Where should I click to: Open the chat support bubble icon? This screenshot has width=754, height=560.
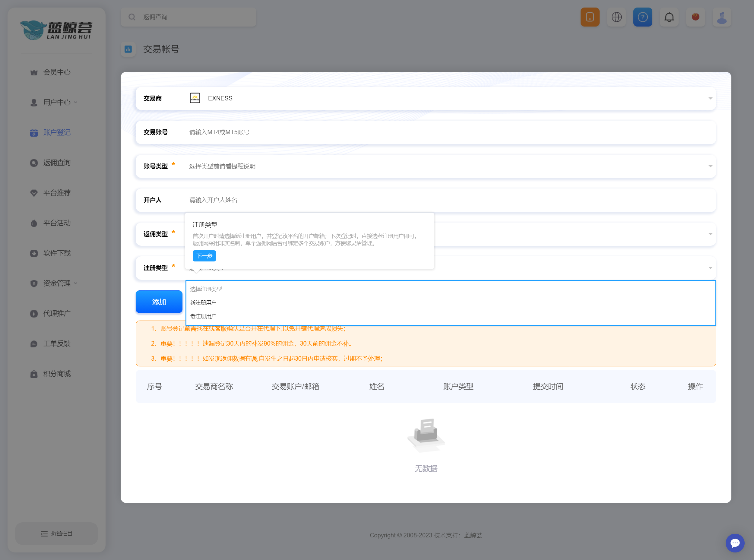(735, 543)
